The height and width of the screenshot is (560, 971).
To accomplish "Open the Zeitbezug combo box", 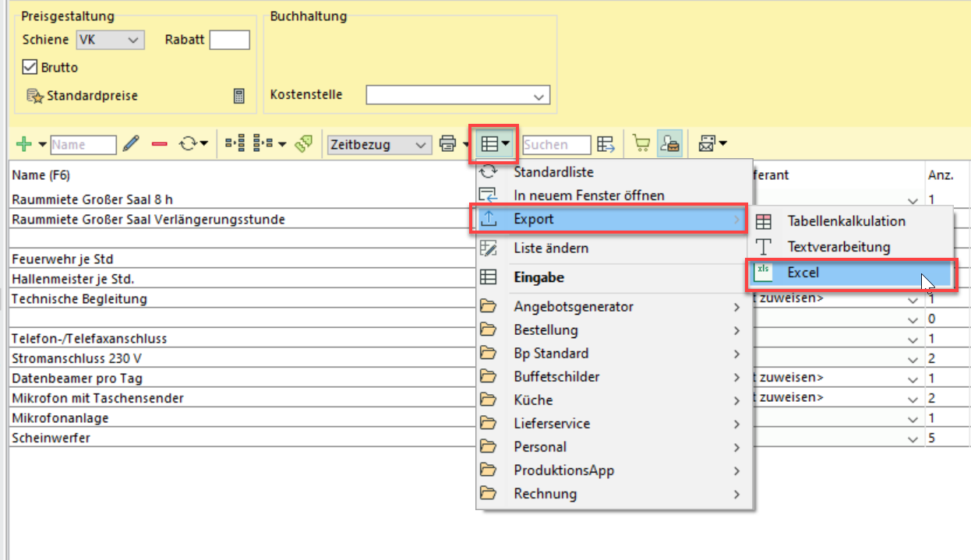I will point(380,144).
